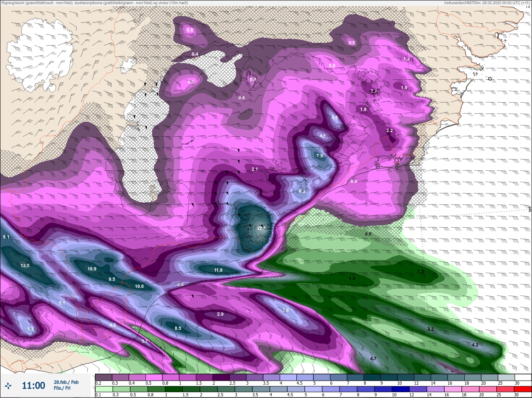The width and height of the screenshot is (532, 398).
Task: Click the 2.1 precipitation value on map
Action: [255, 169]
